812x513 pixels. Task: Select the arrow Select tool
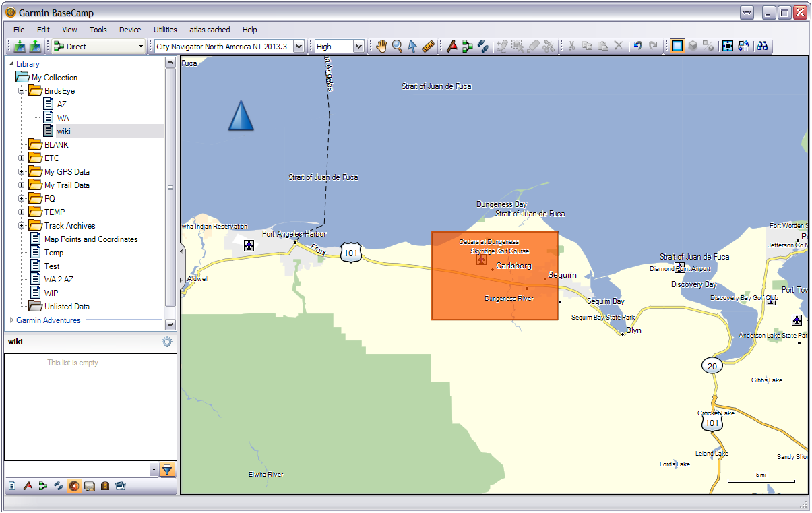point(412,46)
